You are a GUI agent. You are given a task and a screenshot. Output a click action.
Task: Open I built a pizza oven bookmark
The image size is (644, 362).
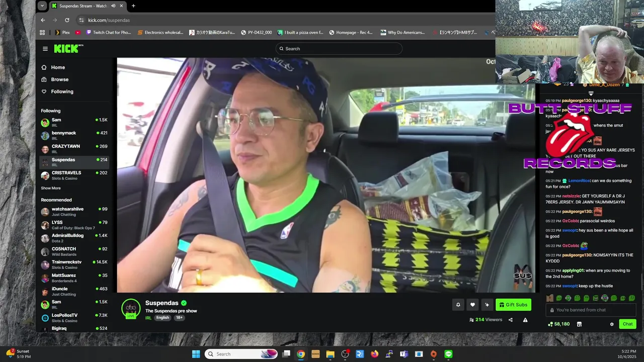pyautogui.click(x=300, y=33)
